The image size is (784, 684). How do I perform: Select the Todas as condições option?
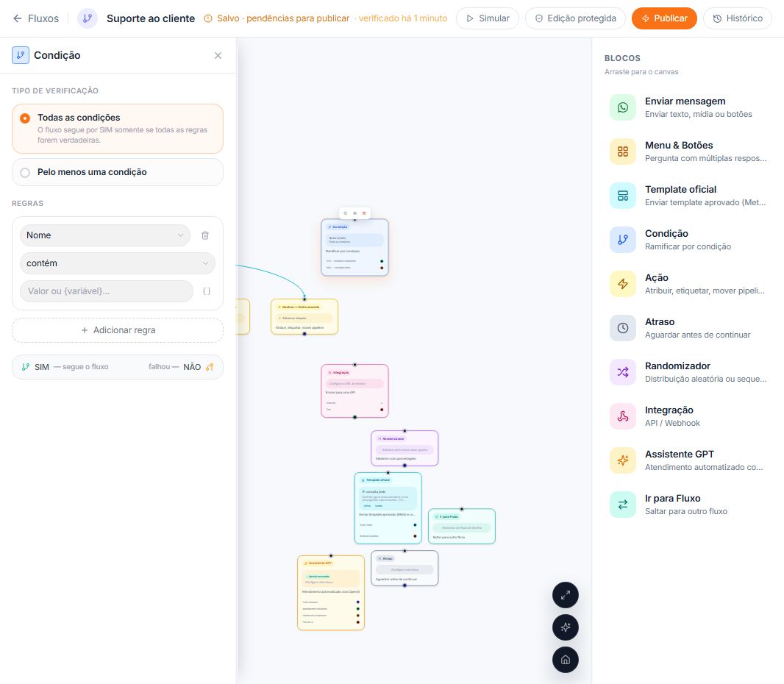pyautogui.click(x=118, y=129)
